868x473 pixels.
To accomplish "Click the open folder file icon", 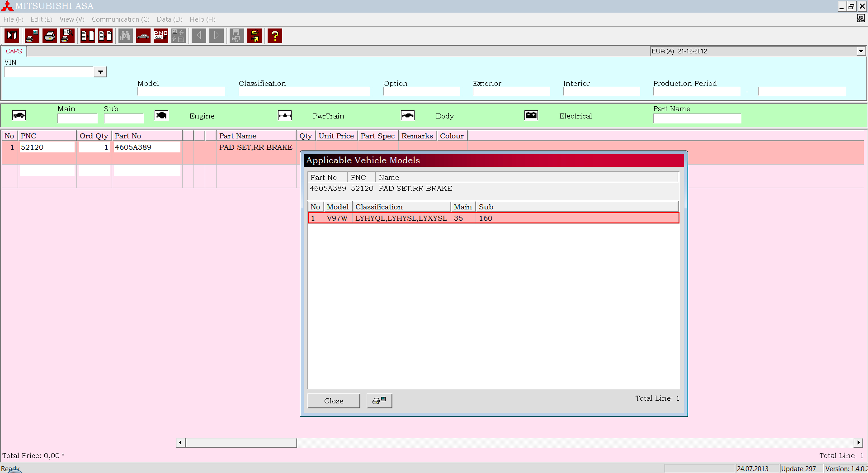I will 255,36.
